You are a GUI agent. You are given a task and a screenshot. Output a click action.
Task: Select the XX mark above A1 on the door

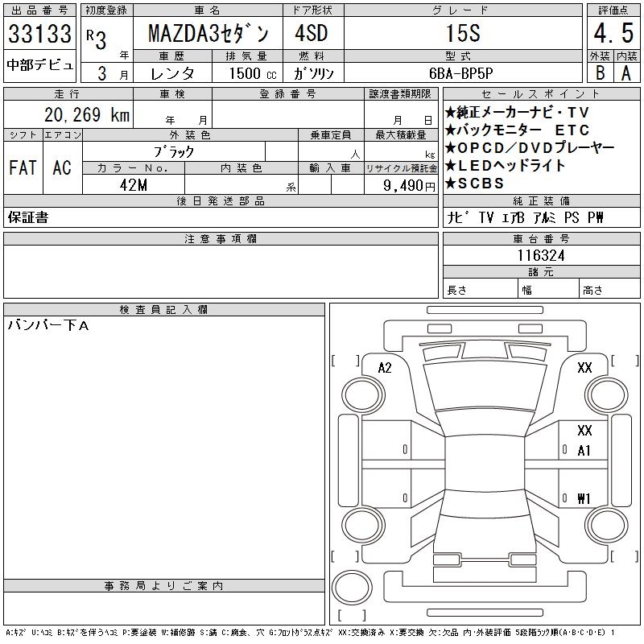pos(584,430)
